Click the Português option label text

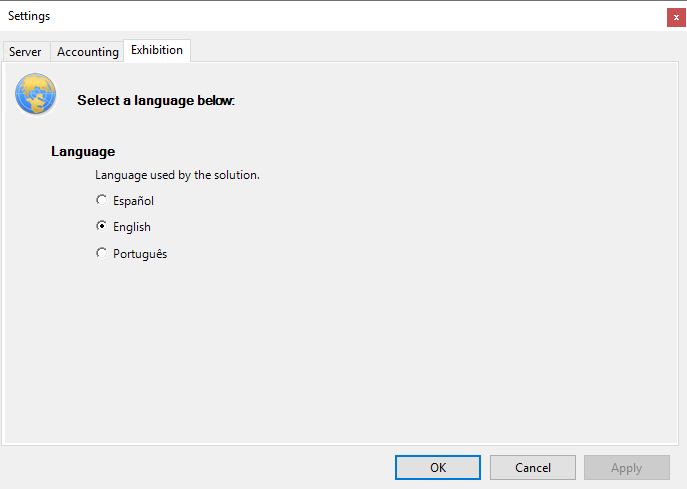140,254
